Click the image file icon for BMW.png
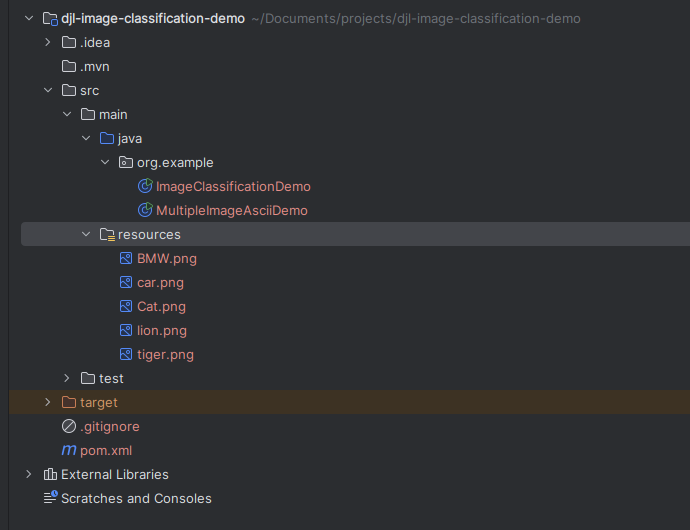This screenshot has height=530, width=690. tap(126, 259)
